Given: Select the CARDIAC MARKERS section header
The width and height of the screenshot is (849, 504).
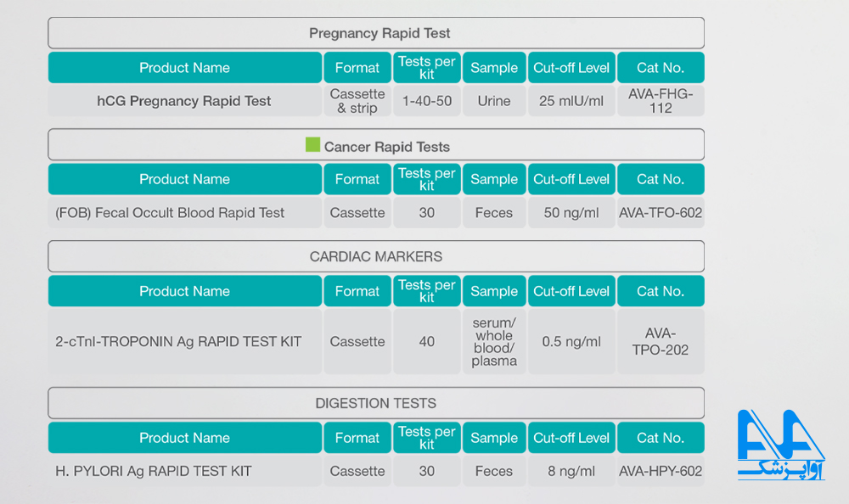Looking at the screenshot, I should pos(376,256).
